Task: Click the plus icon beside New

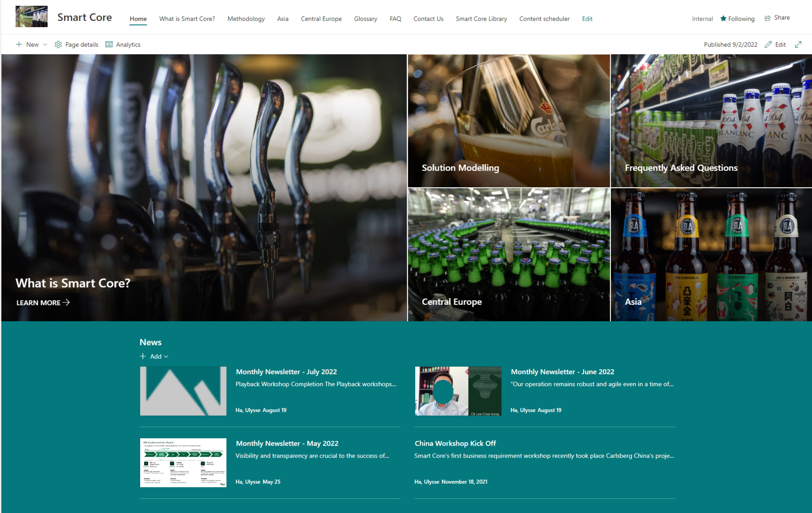Action: click(19, 44)
